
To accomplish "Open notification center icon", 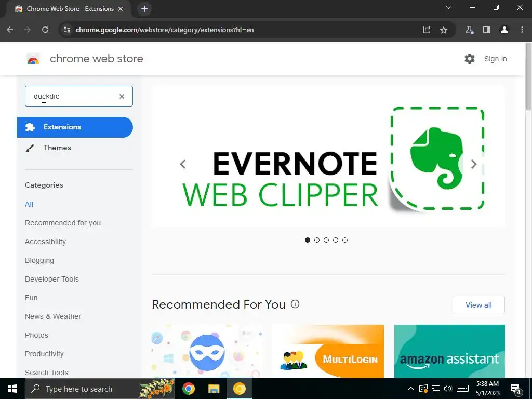I will [516, 389].
